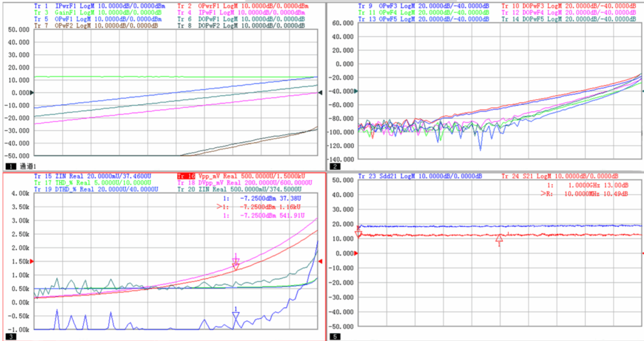
Task: Click the black right reference arrow in window 1
Action: (320, 93)
